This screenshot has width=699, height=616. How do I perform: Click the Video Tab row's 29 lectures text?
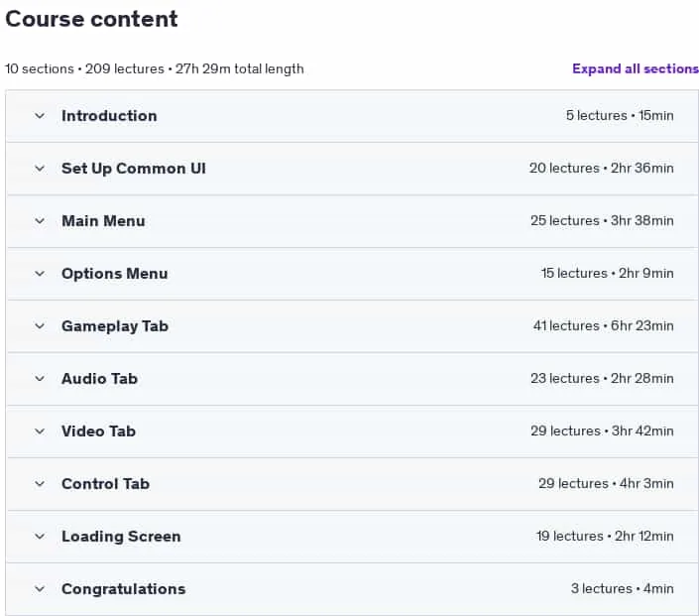click(x=565, y=431)
